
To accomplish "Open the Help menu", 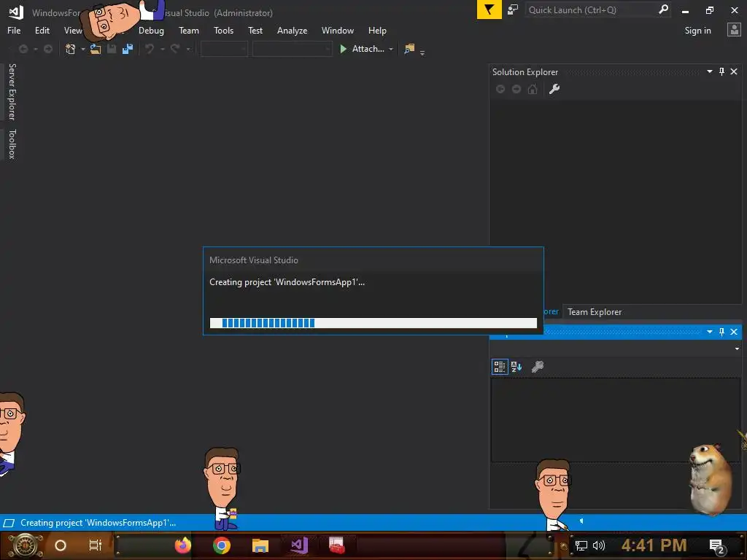I will click(x=377, y=31).
